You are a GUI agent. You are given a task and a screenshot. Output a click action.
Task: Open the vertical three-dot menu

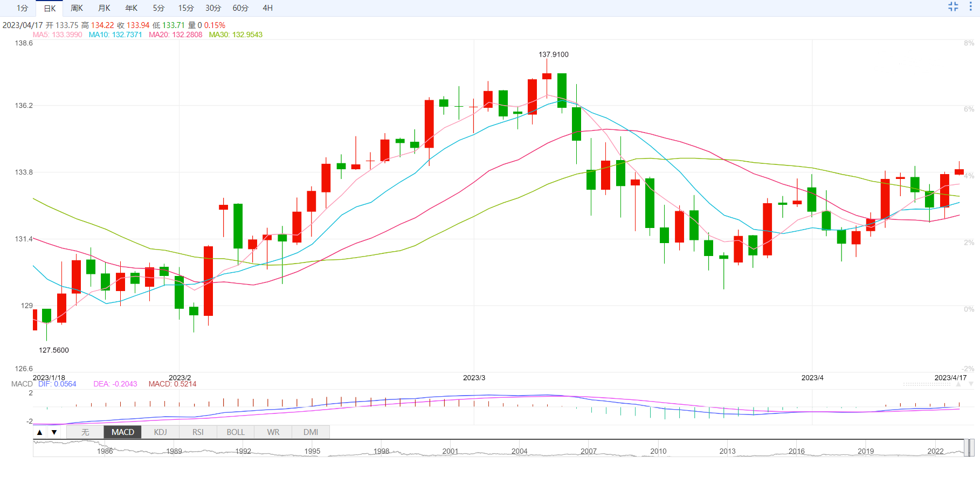[x=970, y=6]
